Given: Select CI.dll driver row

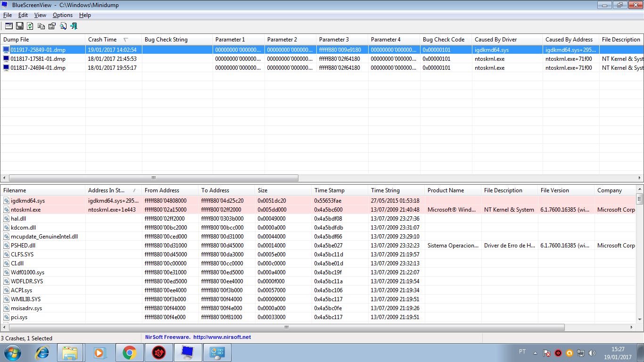Looking at the screenshot, I should point(318,263).
